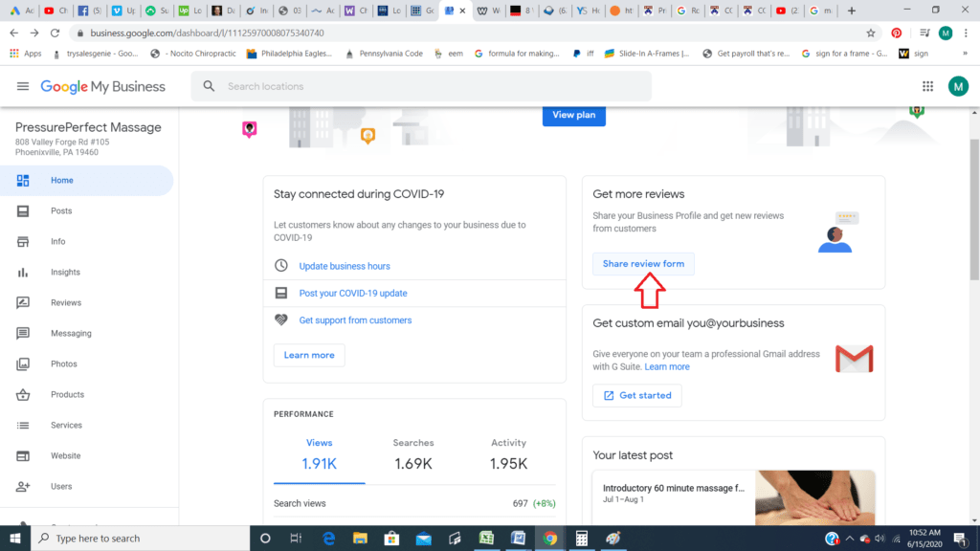
Task: Select Home in the sidebar
Action: click(x=86, y=181)
